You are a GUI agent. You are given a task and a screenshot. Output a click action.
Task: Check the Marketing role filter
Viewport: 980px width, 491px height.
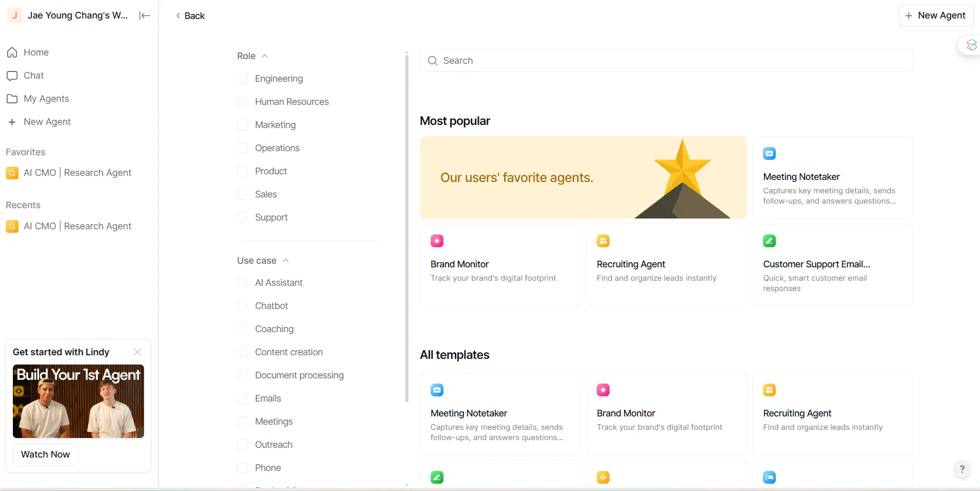click(x=242, y=125)
